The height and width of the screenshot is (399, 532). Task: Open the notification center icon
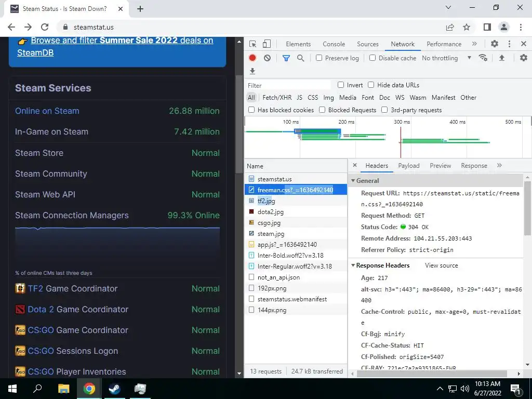tap(516, 389)
